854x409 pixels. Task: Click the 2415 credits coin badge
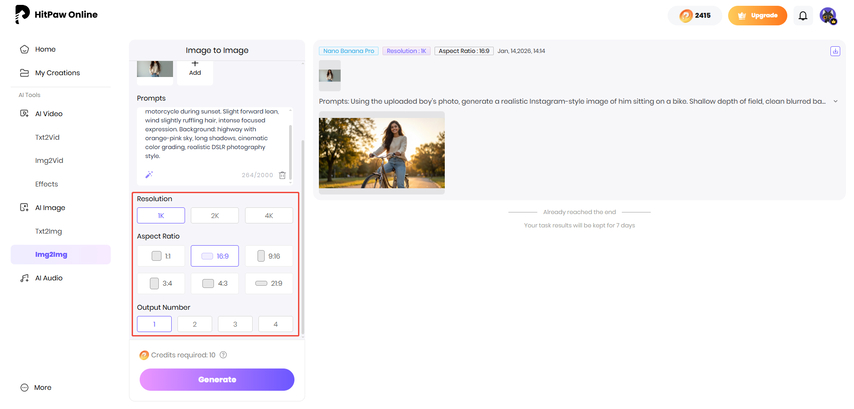[693, 16]
